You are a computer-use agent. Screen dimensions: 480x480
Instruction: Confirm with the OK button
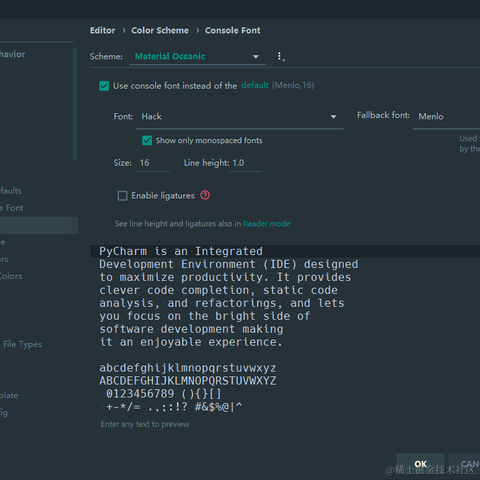421,464
